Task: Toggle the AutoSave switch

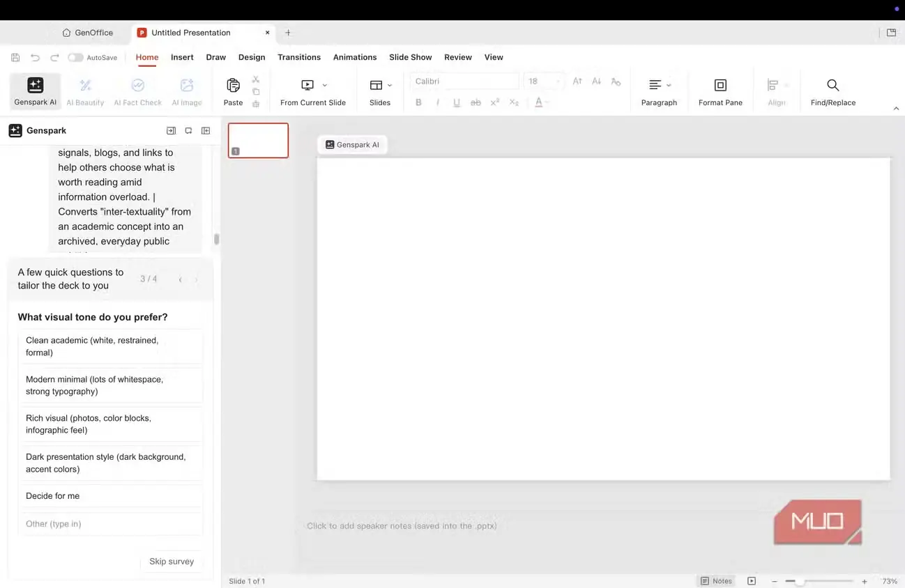Action: pyautogui.click(x=75, y=57)
